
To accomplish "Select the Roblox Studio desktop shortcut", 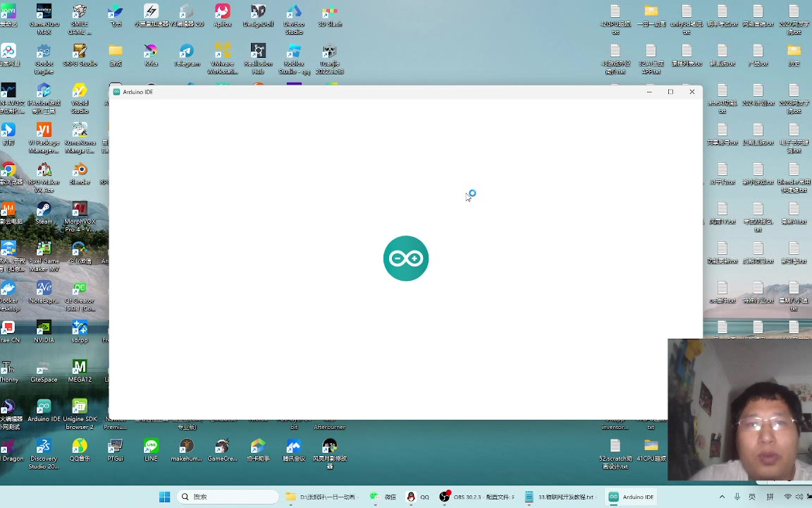I will 294,59.
